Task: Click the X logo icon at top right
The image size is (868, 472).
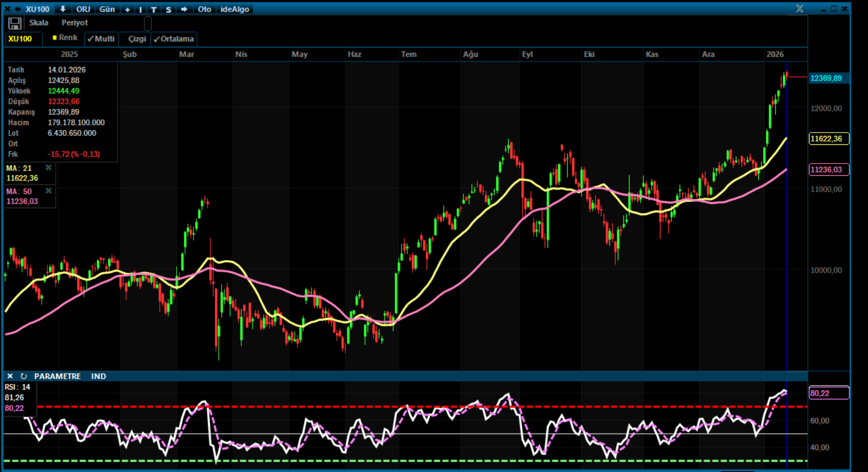Action: click(x=799, y=9)
